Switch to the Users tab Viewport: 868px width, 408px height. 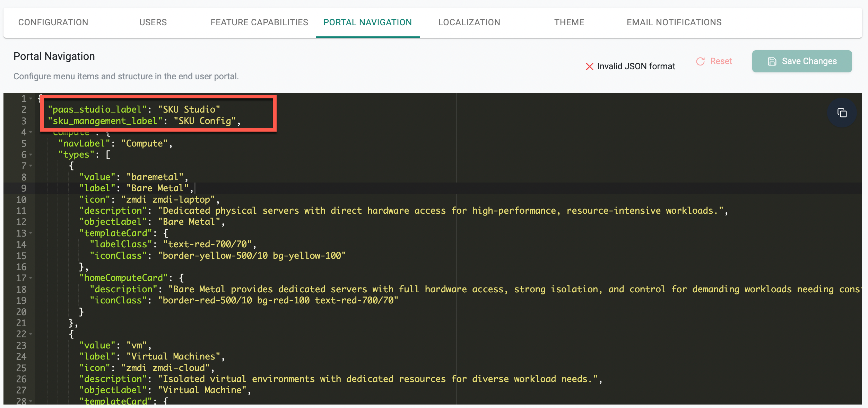tap(153, 23)
